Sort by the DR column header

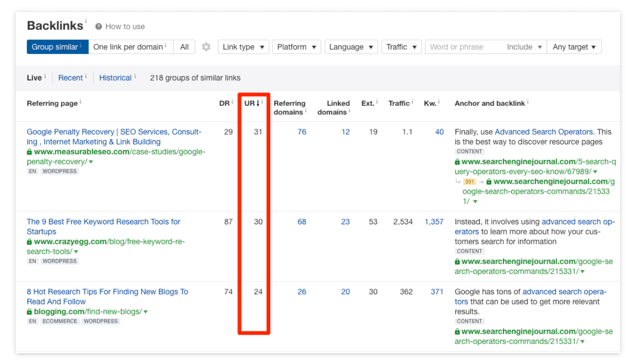224,104
